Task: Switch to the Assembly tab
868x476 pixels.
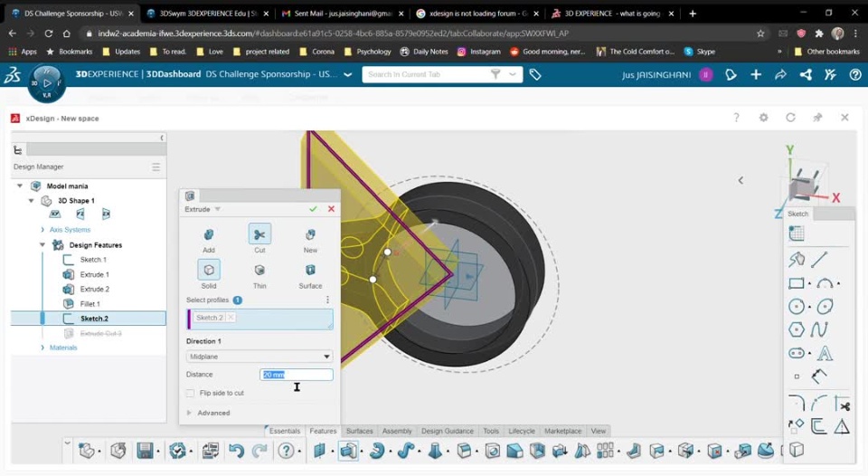Action: [397, 431]
